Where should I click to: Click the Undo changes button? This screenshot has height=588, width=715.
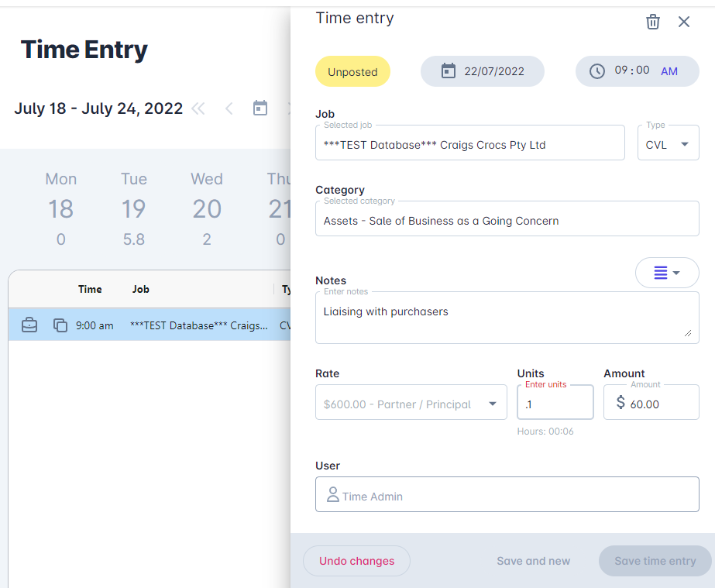(x=356, y=560)
